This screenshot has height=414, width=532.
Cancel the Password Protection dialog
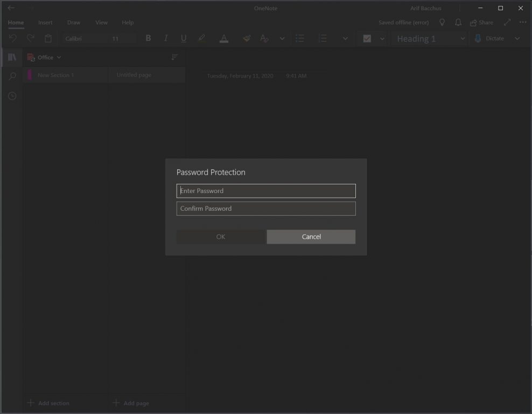pyautogui.click(x=311, y=237)
